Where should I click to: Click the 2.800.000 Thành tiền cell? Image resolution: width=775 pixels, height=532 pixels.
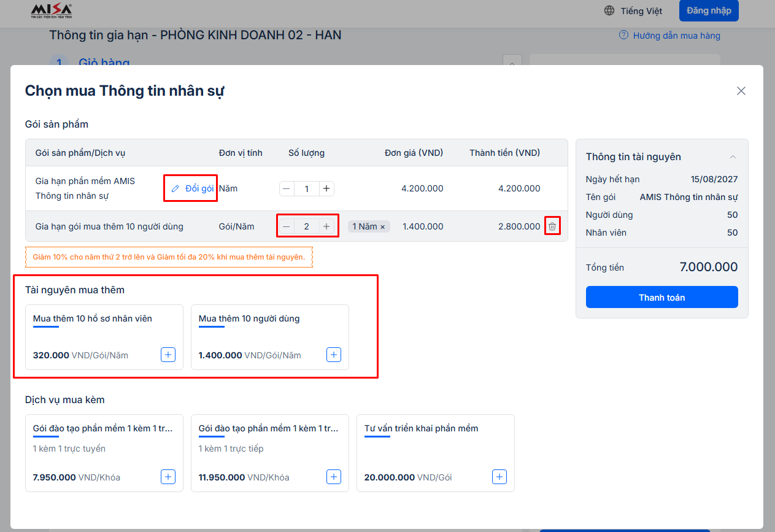pos(519,226)
